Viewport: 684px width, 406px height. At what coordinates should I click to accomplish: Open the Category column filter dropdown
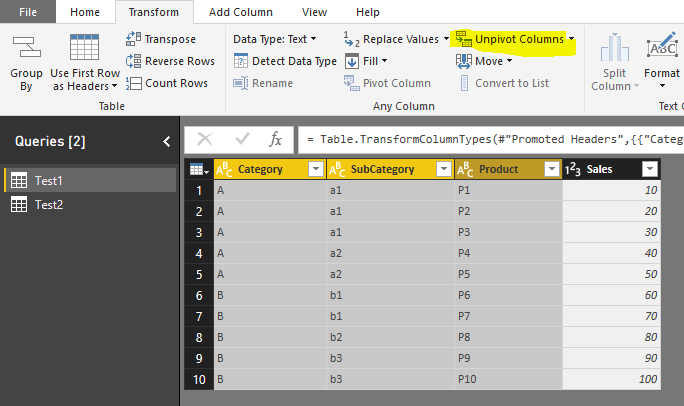[316, 168]
